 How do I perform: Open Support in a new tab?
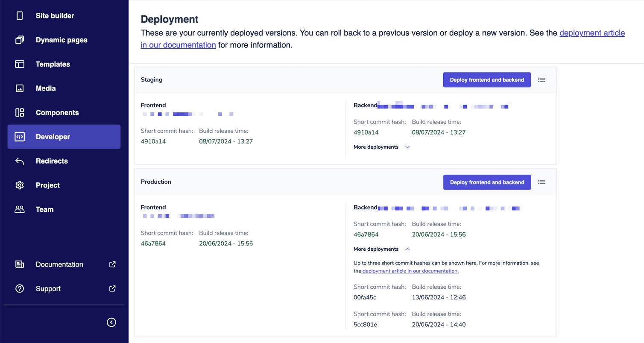point(48,288)
